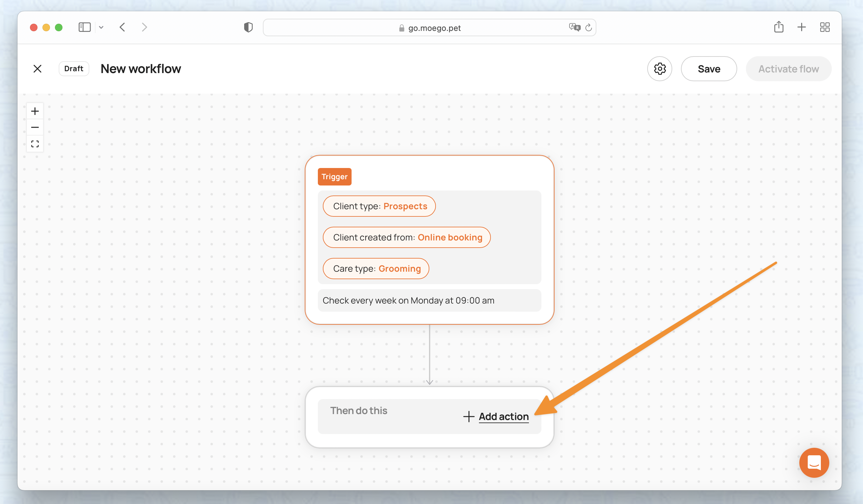Screen dimensions: 863x504
Task: Go back to previous page
Action: click(122, 27)
